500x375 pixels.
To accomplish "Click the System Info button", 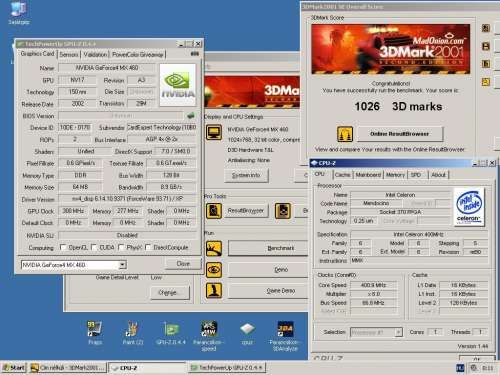I will coord(246,175).
